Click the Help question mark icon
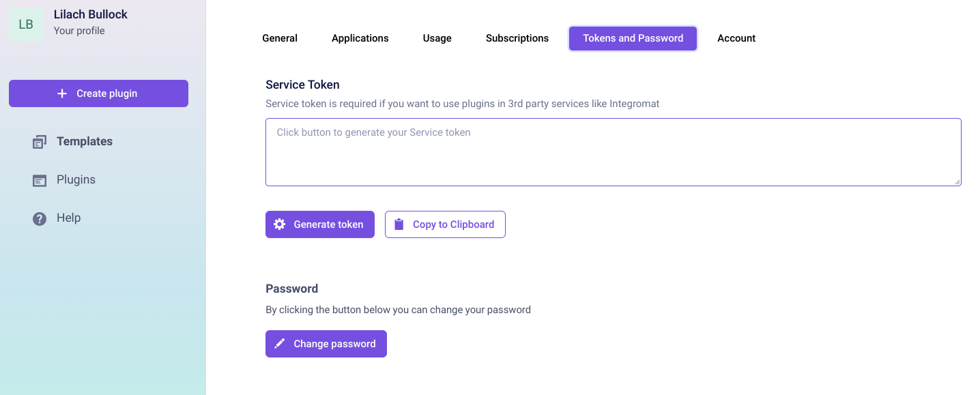This screenshot has width=980, height=395. tap(40, 218)
